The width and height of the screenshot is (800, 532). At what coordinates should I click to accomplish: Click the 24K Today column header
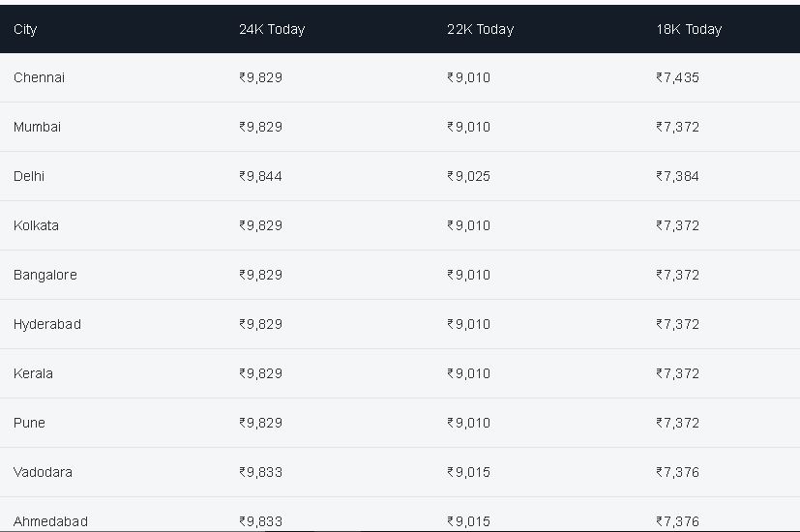(x=272, y=30)
